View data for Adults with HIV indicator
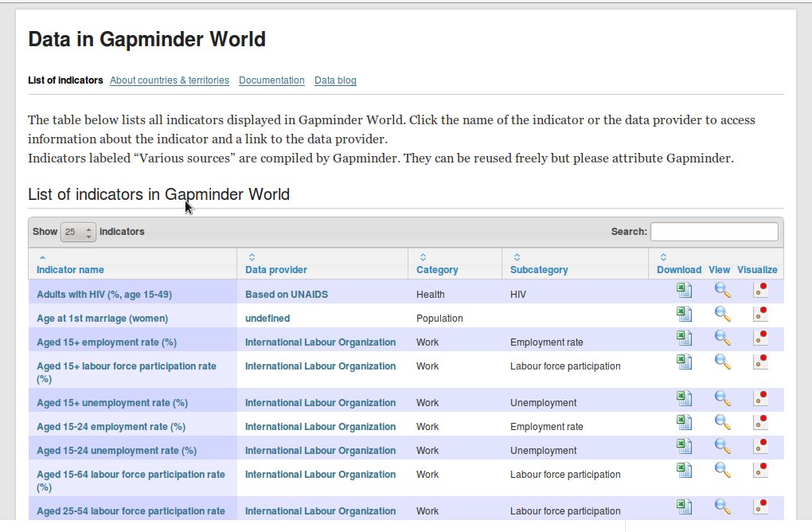The width and height of the screenshot is (812, 532). [722, 291]
